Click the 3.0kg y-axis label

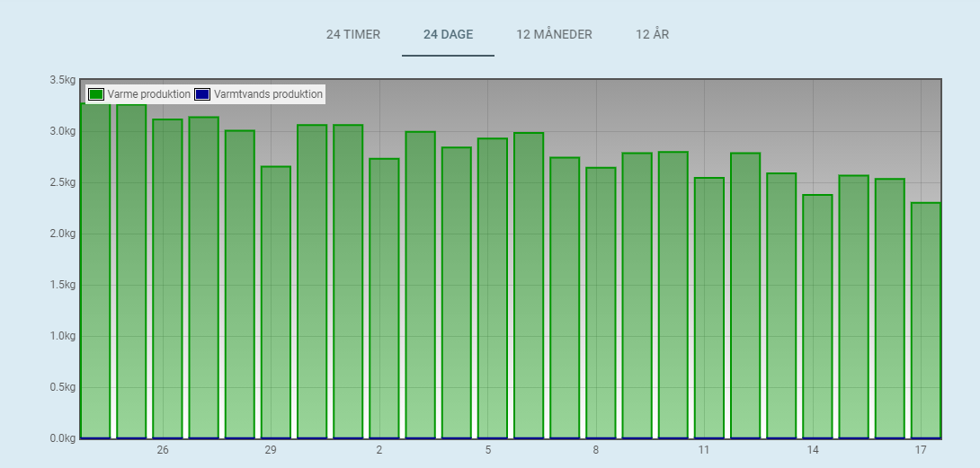[x=63, y=131]
